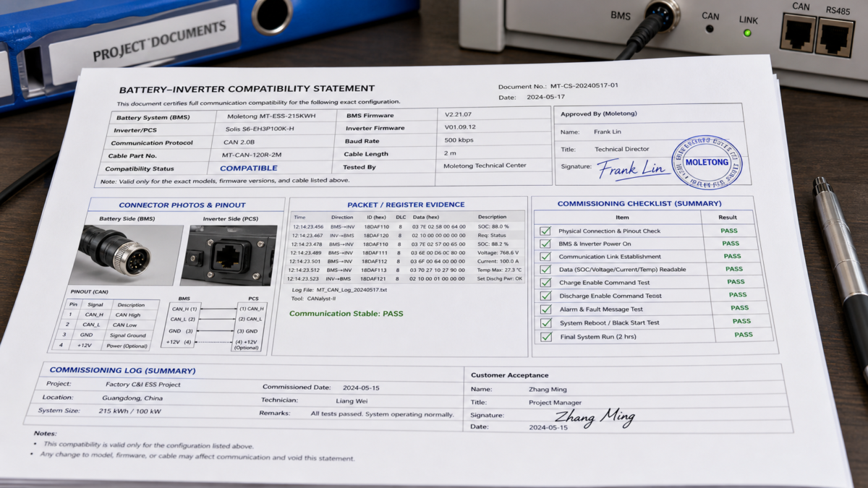Click packet row with Temp Max: 27.3 °C
Screen dimensions: 868x488
pos(404,270)
